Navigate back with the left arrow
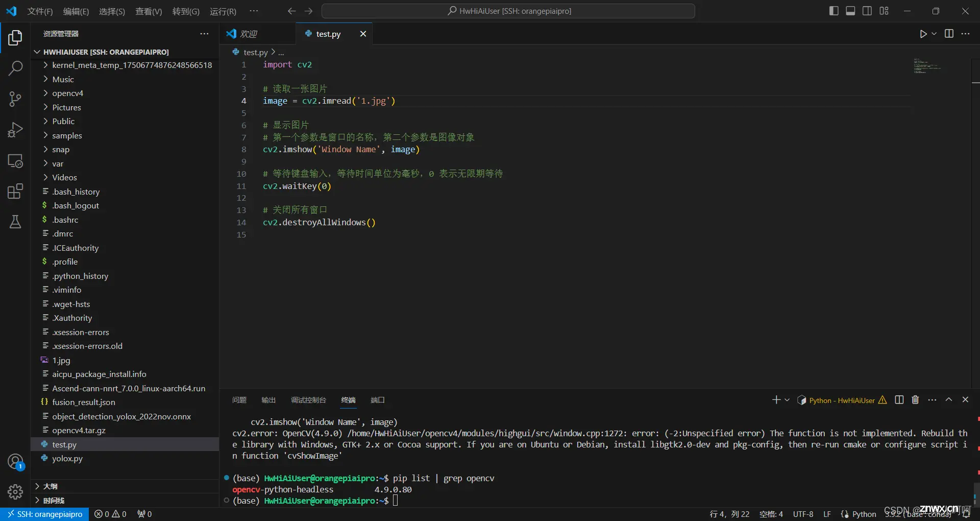 pyautogui.click(x=291, y=11)
